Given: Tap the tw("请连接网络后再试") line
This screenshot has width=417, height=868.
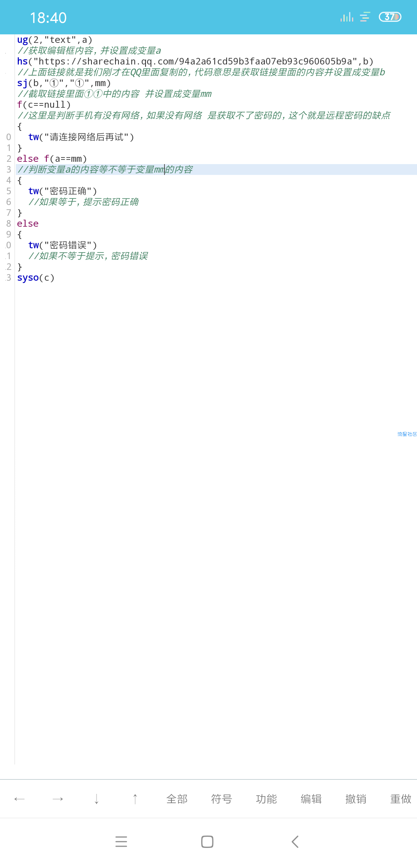Looking at the screenshot, I should pos(81,137).
